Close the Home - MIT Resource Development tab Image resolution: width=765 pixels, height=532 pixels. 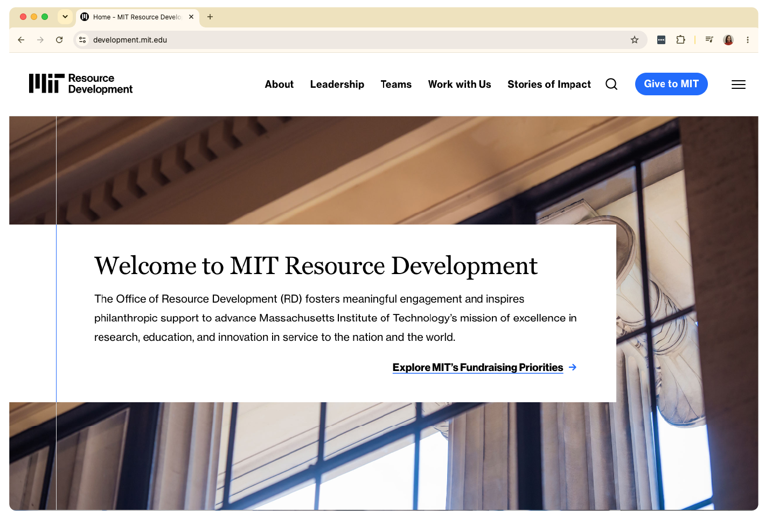click(x=191, y=17)
